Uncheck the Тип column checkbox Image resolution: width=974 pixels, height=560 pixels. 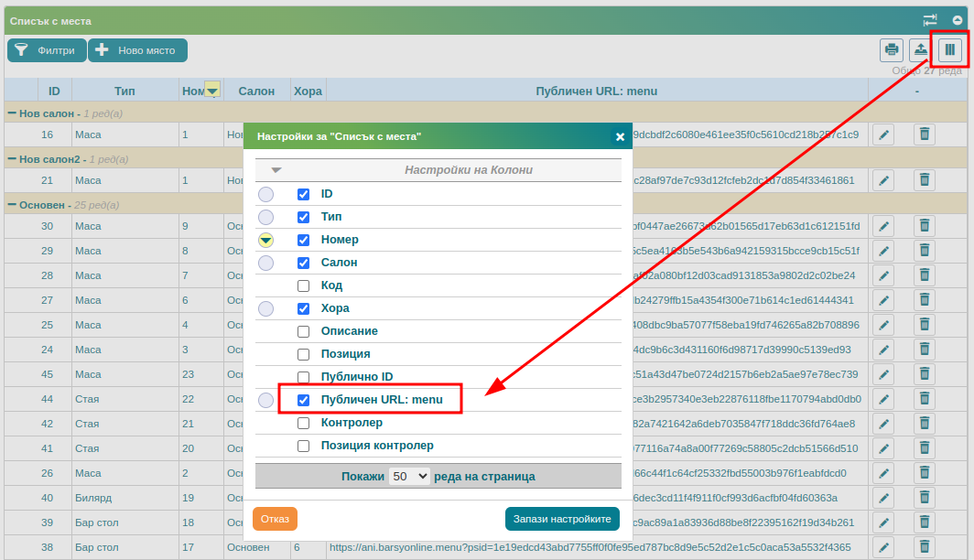click(303, 217)
